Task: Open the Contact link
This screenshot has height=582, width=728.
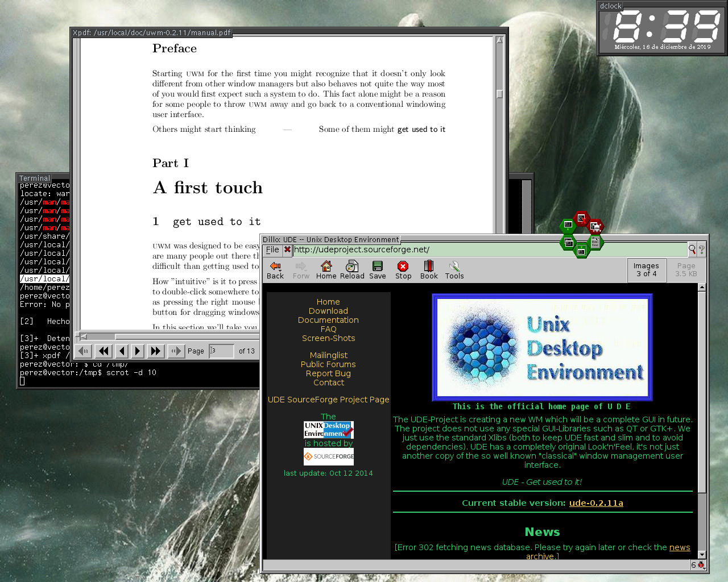Action: pyautogui.click(x=328, y=383)
